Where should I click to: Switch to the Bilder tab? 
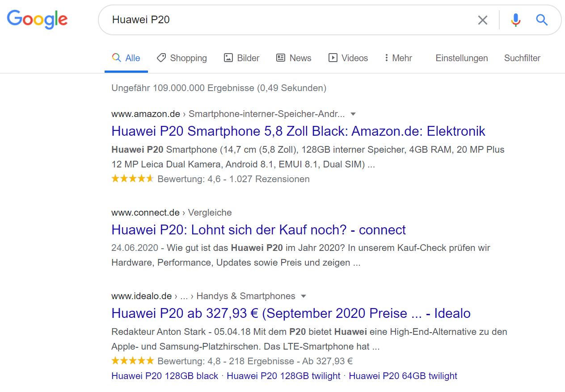[242, 58]
